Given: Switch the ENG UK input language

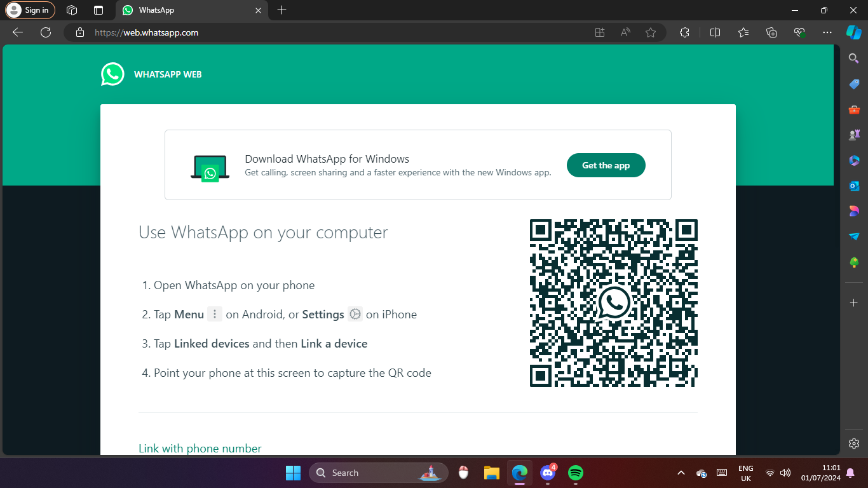Looking at the screenshot, I should [746, 473].
